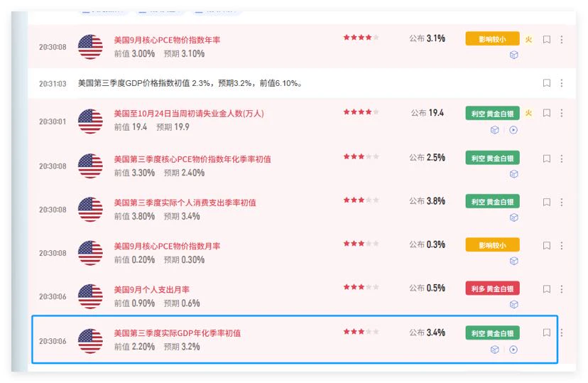Screen dimensions: 588x383
Task: Open the 美国第三季度实际个人消费支出季率初值 title
Action: pos(185,203)
